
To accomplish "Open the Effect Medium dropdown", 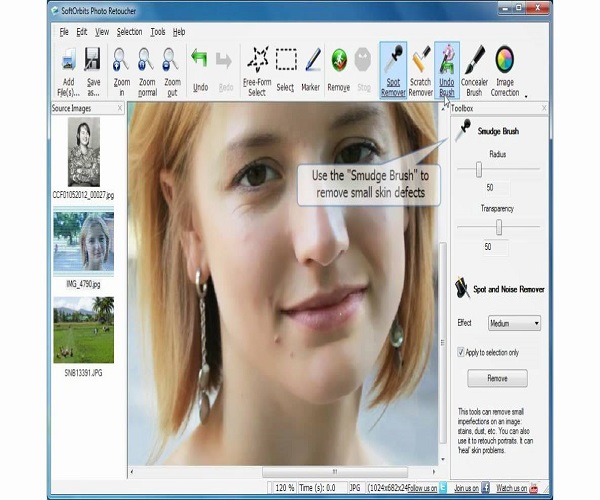I will click(x=514, y=323).
